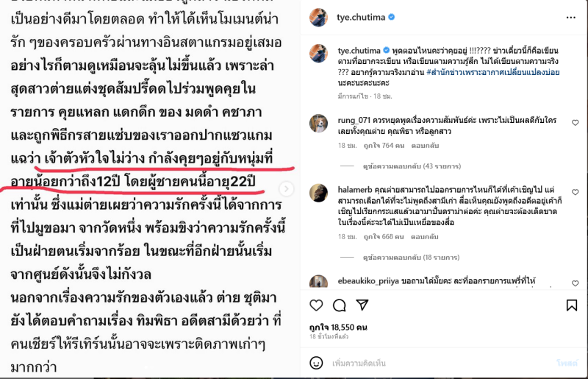The height and width of the screenshot is (379, 588).
Task: Like ebeaukiko_priiya's comment heart
Action: coord(576,283)
